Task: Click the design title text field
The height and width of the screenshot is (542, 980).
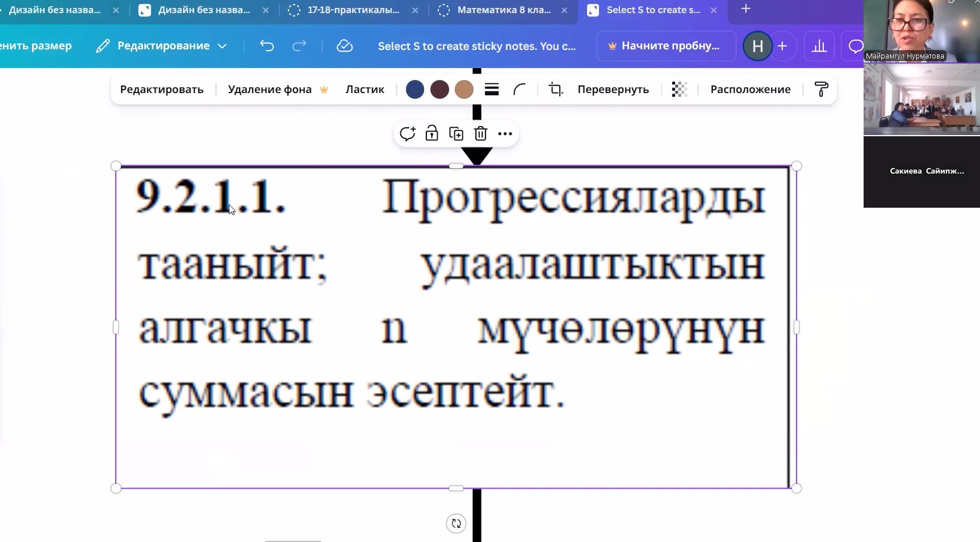Action: pos(476,46)
